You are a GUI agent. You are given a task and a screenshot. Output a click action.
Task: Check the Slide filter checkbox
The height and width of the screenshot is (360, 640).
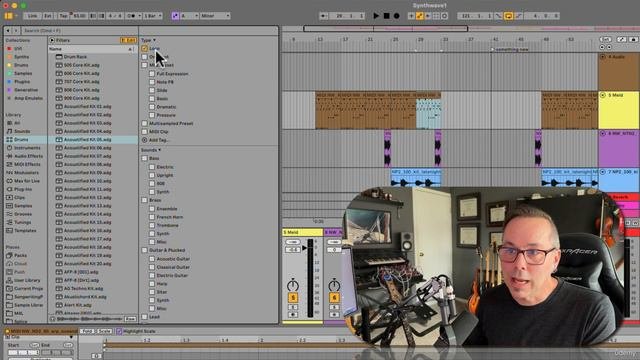pos(152,90)
